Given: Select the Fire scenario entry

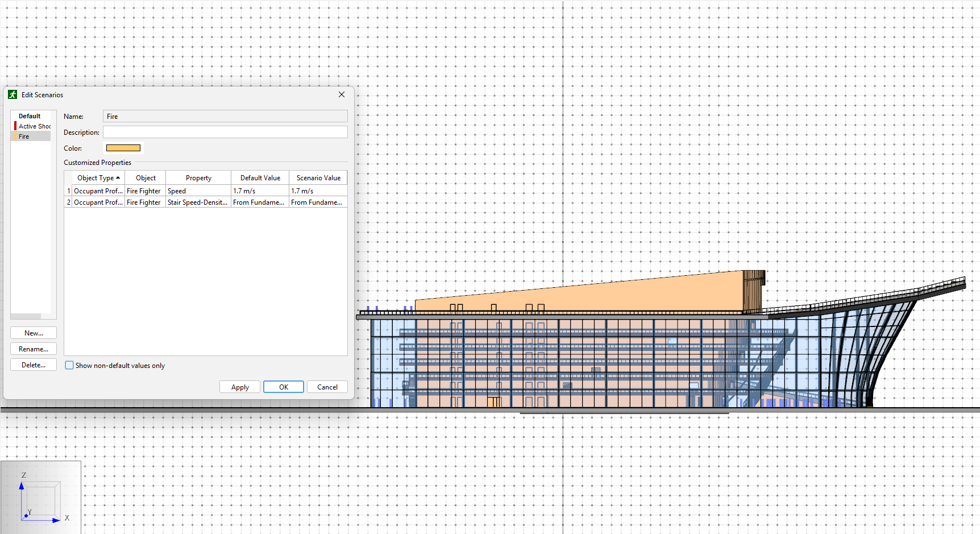Looking at the screenshot, I should (32, 136).
